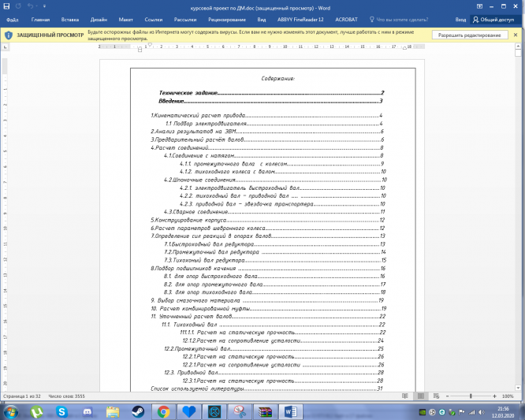
Task: Open Windows Explorer folder icon on taskbar
Action: [x=113, y=412]
